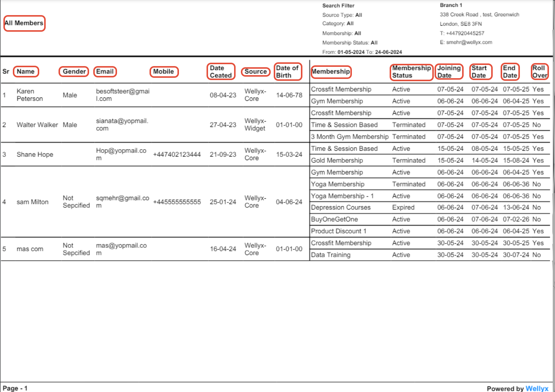The width and height of the screenshot is (555, 392).
Task: Click the Mobile column header
Action: (163, 71)
